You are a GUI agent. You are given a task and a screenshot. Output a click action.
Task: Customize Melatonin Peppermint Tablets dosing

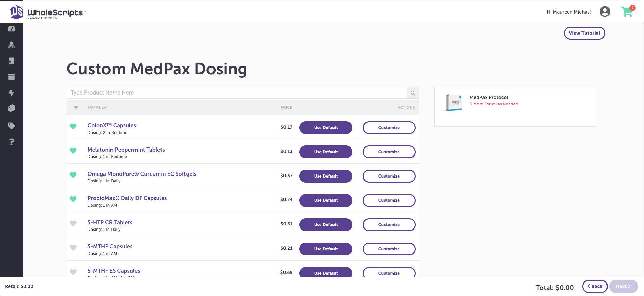tap(389, 152)
